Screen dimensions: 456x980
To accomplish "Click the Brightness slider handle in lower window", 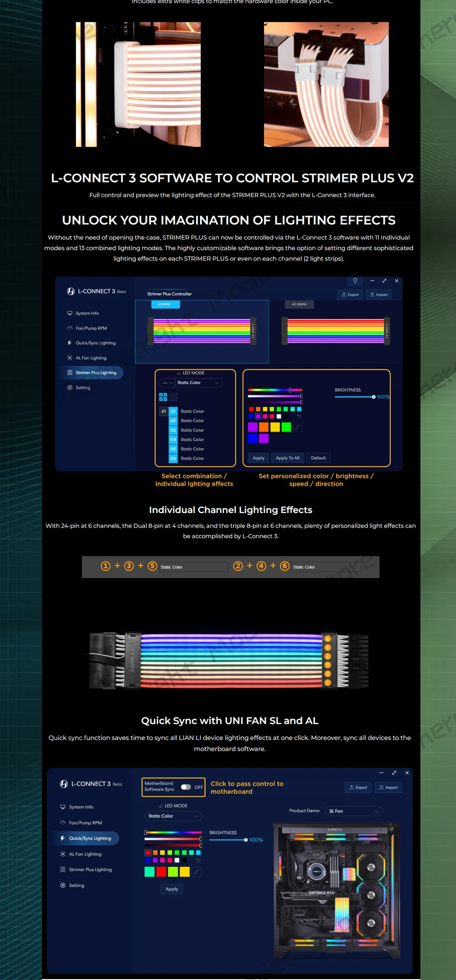I will 246,840.
